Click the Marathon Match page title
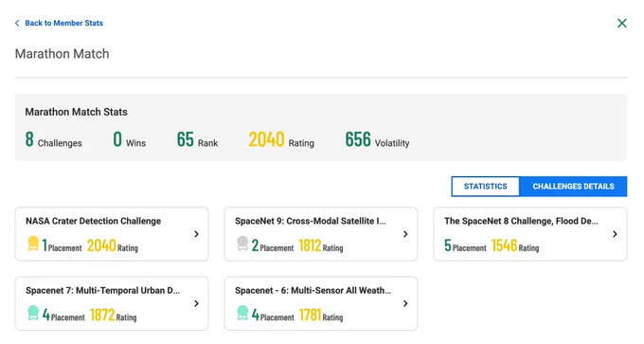The width and height of the screenshot is (644, 344). click(x=62, y=54)
